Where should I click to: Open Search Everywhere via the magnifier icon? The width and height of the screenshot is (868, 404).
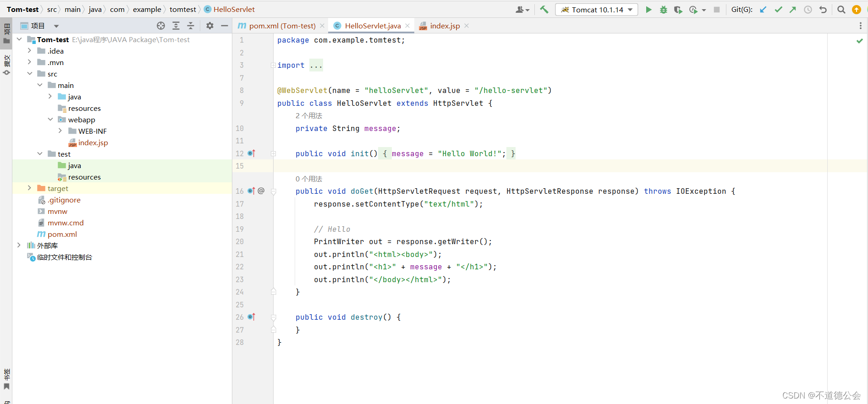841,10
